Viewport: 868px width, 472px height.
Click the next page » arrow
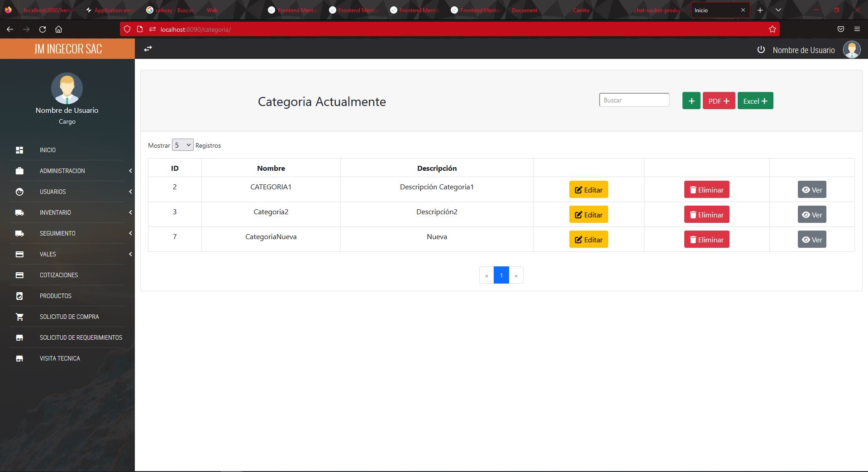[516, 275]
